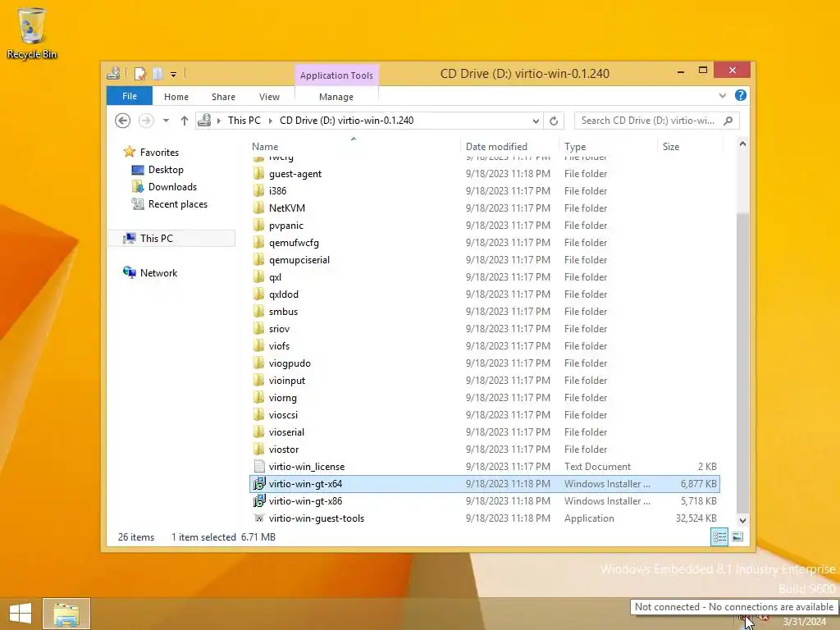Select the sriov folder icon
This screenshot has height=630, width=840.
(x=258, y=328)
